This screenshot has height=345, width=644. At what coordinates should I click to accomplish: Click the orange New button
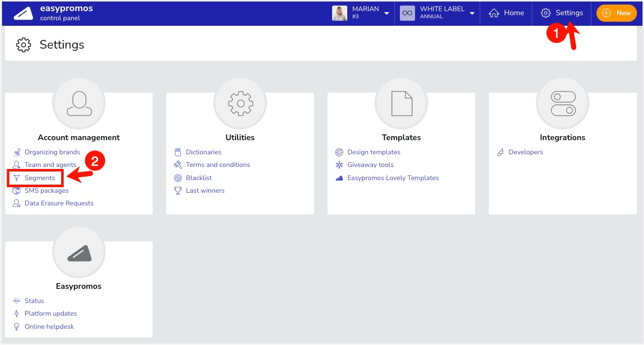click(616, 13)
